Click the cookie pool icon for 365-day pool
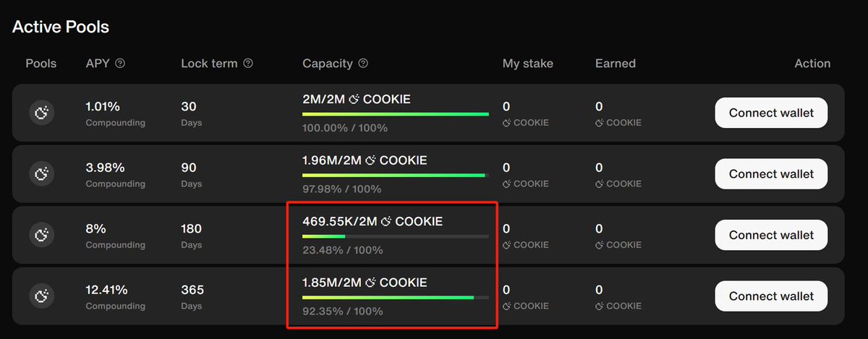 click(x=42, y=296)
